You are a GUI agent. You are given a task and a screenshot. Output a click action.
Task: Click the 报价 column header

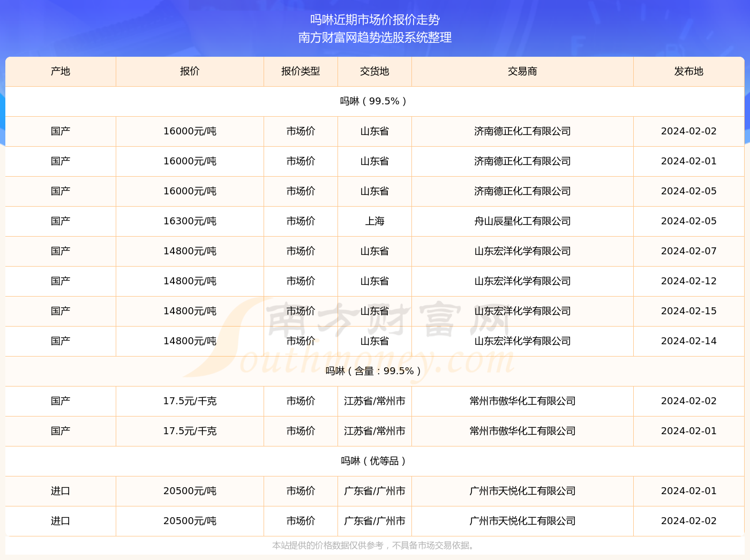click(x=190, y=71)
